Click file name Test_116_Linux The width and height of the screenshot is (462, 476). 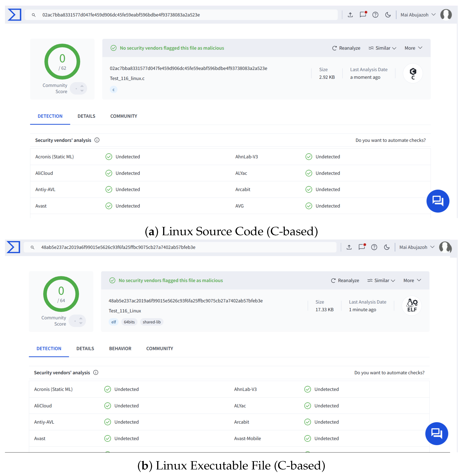coord(125,311)
